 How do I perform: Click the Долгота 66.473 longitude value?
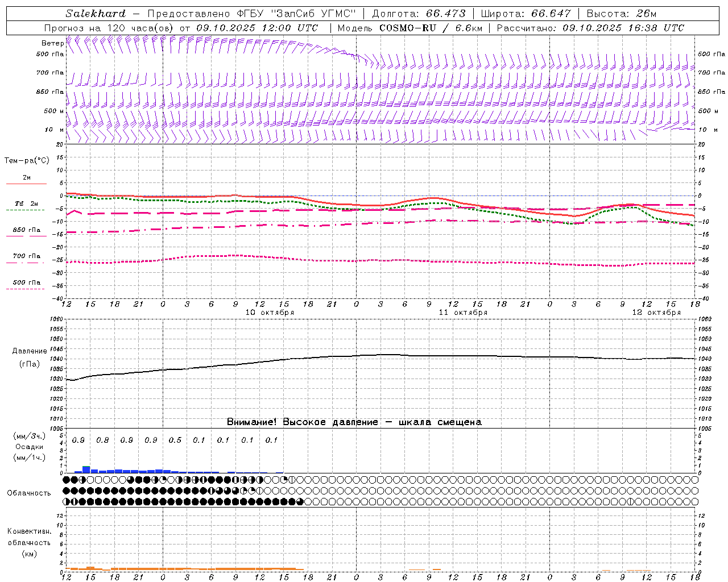pyautogui.click(x=419, y=14)
